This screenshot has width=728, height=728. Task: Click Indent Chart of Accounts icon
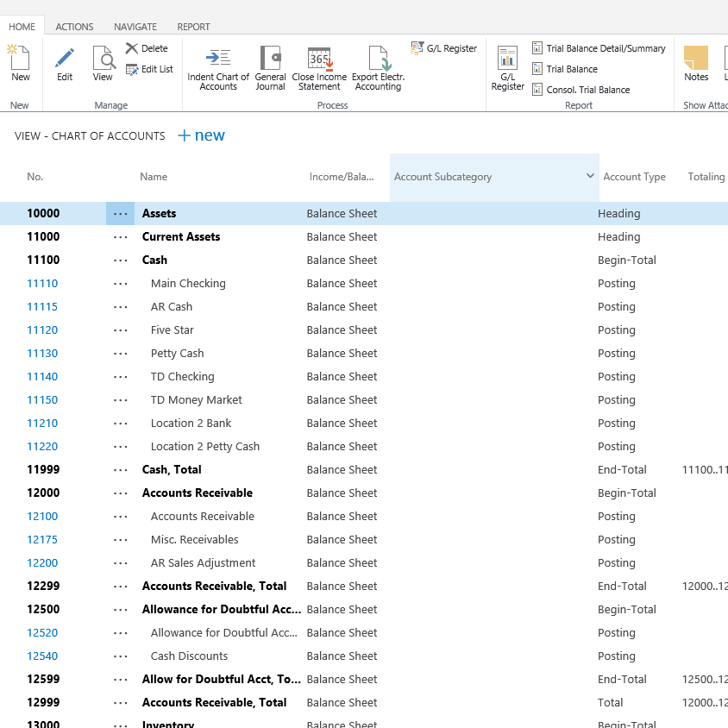(x=217, y=59)
